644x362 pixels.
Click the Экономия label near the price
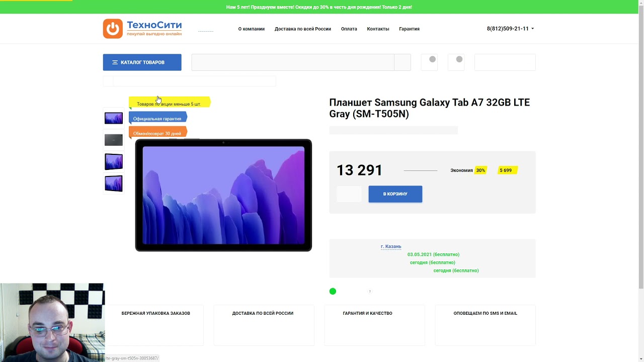click(461, 170)
